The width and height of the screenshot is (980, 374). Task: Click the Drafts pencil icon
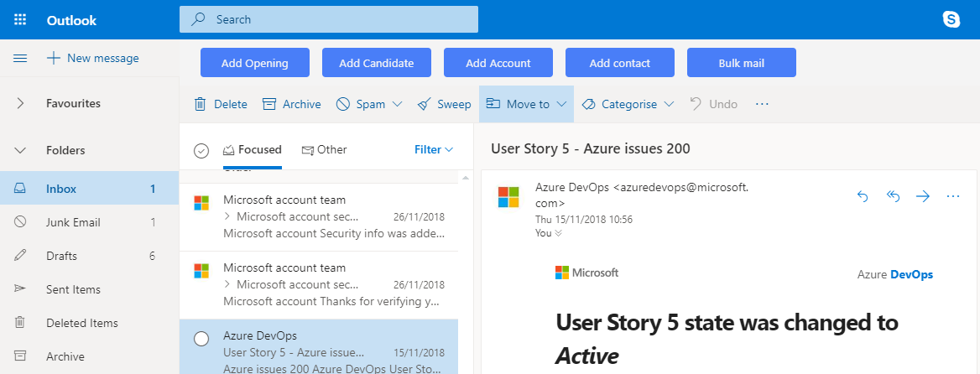coord(20,256)
